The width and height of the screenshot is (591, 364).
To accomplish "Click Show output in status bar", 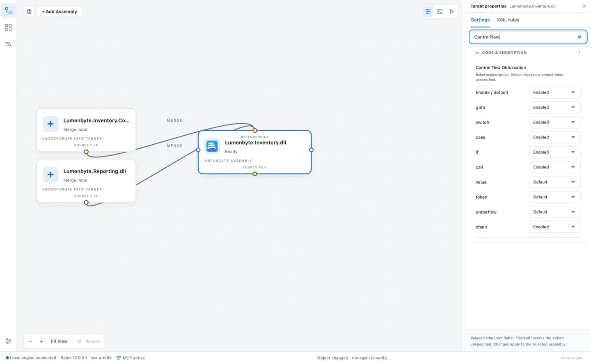I will point(571,358).
